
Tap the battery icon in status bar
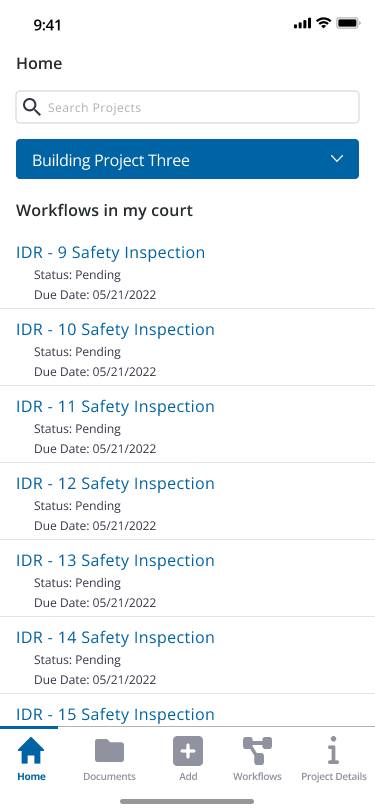348,23
